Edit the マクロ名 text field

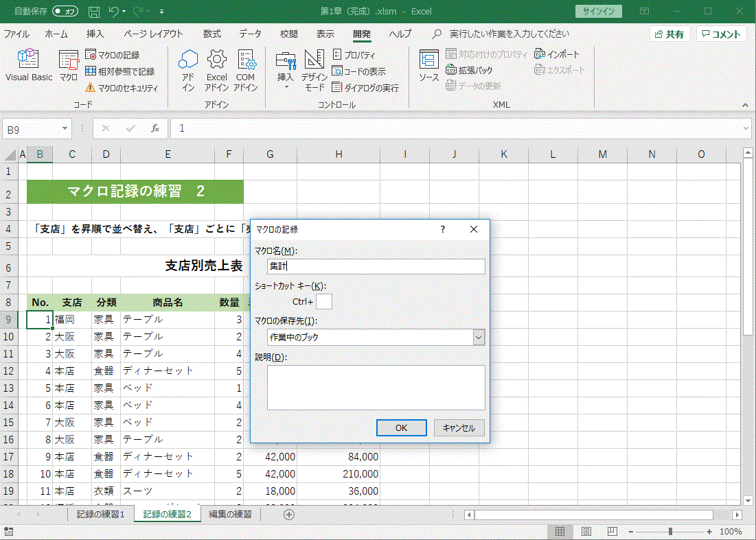coord(376,266)
